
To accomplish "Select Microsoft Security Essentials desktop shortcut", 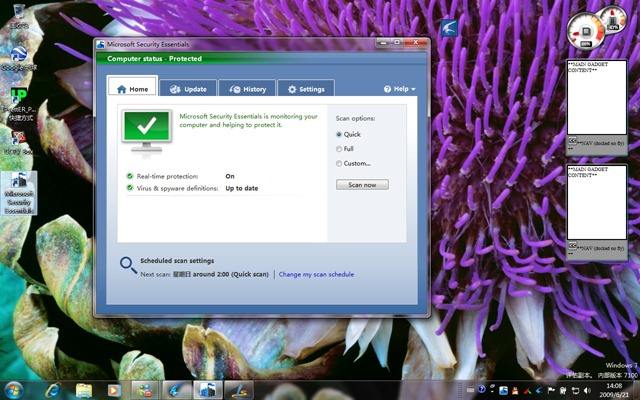I will tap(19, 193).
